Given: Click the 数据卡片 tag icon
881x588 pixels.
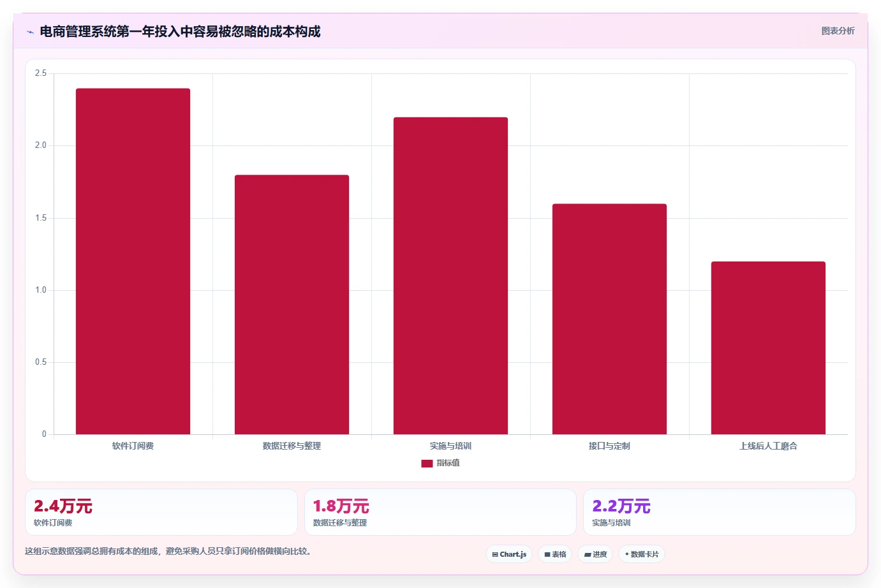Looking at the screenshot, I should click(627, 554).
